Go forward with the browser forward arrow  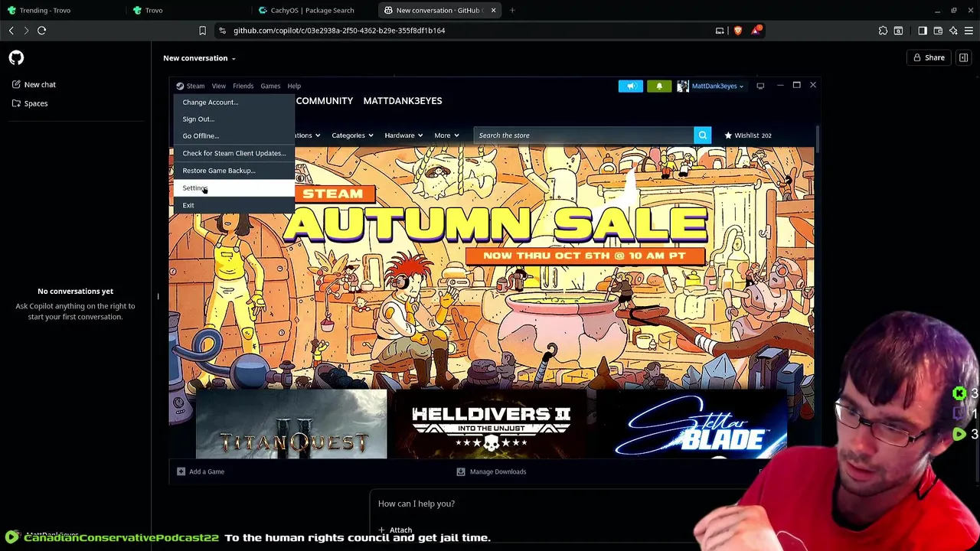[x=26, y=31]
